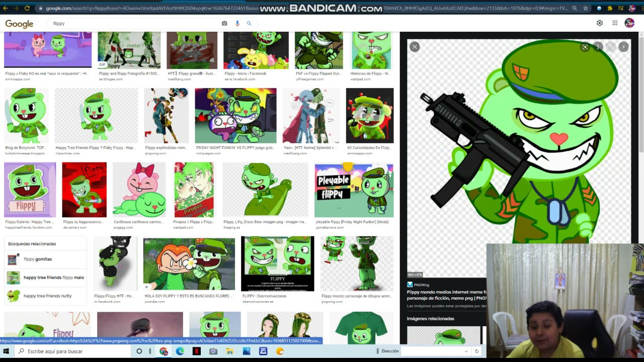The width and height of the screenshot is (644, 362).
Task: Open 'Flippy mondo medios internet meme' title link
Action: point(447,295)
